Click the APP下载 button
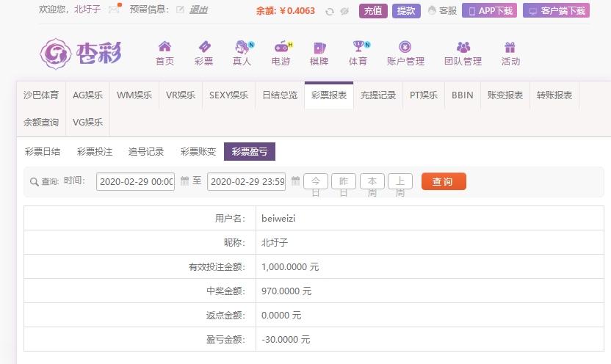 point(489,10)
